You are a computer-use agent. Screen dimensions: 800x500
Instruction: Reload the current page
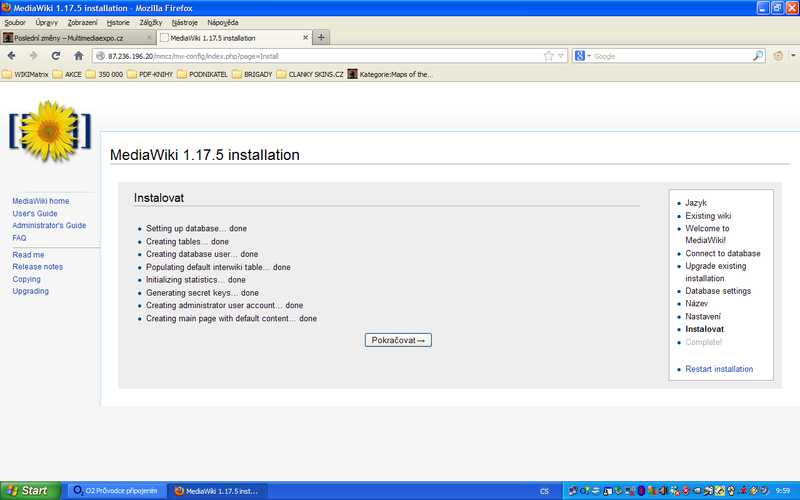(x=56, y=56)
